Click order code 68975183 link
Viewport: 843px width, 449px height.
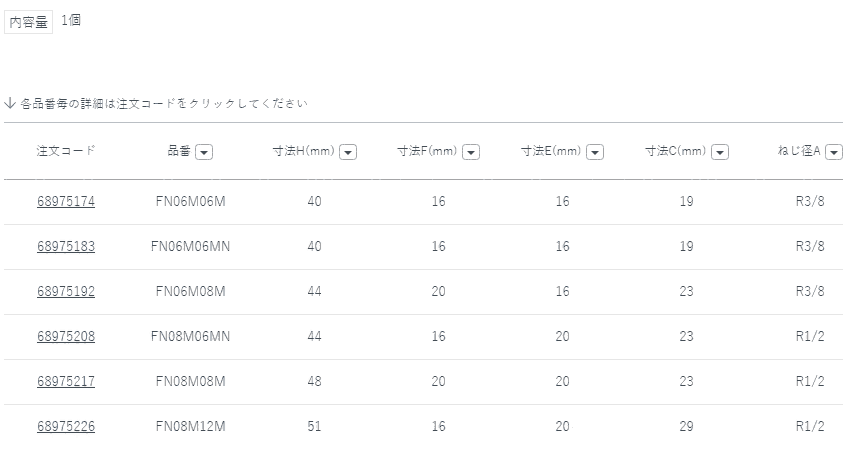(x=66, y=247)
